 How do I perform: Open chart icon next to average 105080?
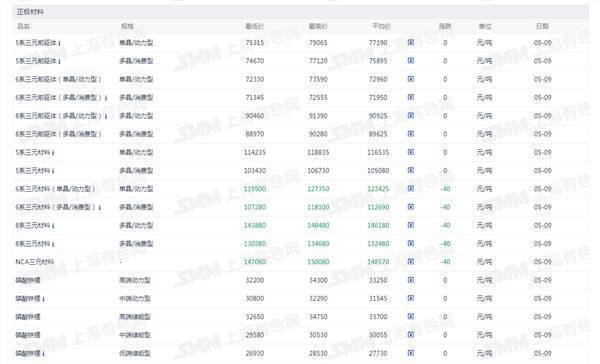tap(411, 170)
